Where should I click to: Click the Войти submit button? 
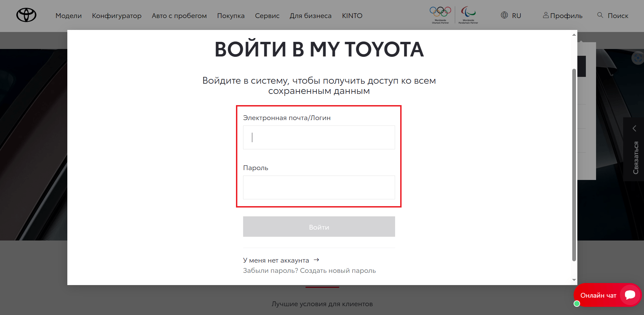[x=319, y=227]
